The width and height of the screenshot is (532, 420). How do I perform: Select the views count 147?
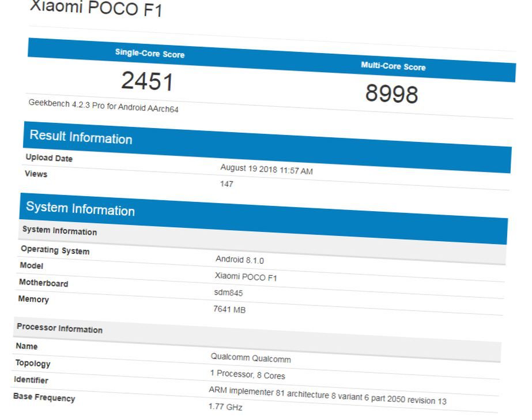(227, 184)
